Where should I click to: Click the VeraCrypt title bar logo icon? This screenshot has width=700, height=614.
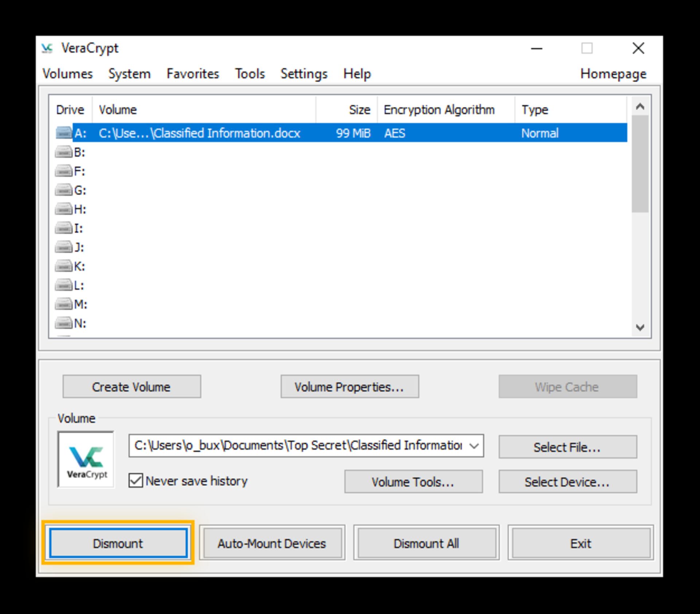click(x=47, y=48)
